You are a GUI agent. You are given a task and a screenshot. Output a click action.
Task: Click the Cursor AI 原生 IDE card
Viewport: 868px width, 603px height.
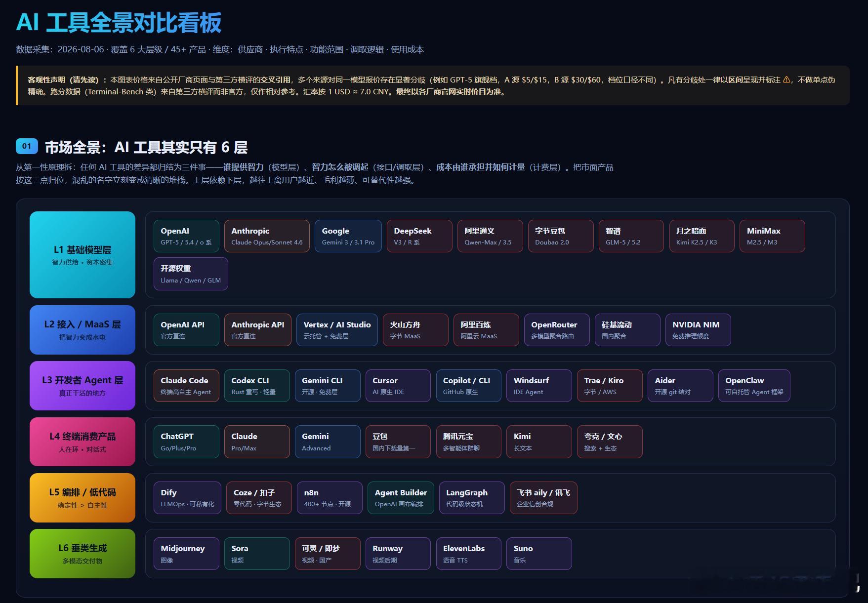click(398, 386)
